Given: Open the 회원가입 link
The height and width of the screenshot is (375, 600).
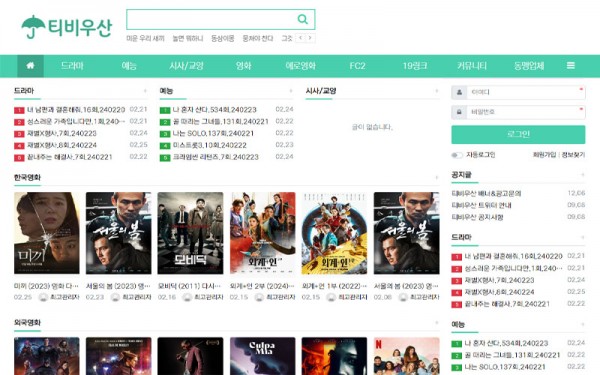Looking at the screenshot, I should [x=544, y=155].
